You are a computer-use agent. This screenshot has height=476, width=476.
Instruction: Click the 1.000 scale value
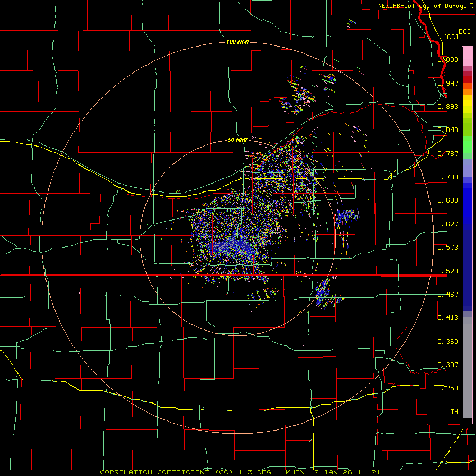point(448,59)
